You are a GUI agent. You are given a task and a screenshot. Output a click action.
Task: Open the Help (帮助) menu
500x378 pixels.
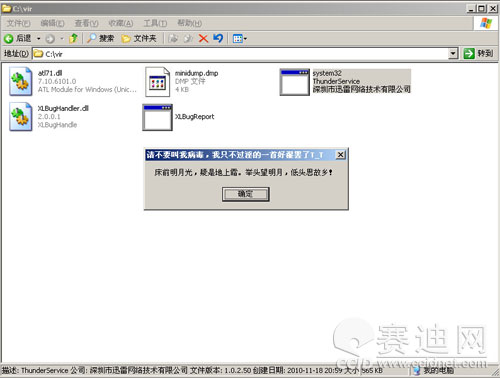click(189, 23)
